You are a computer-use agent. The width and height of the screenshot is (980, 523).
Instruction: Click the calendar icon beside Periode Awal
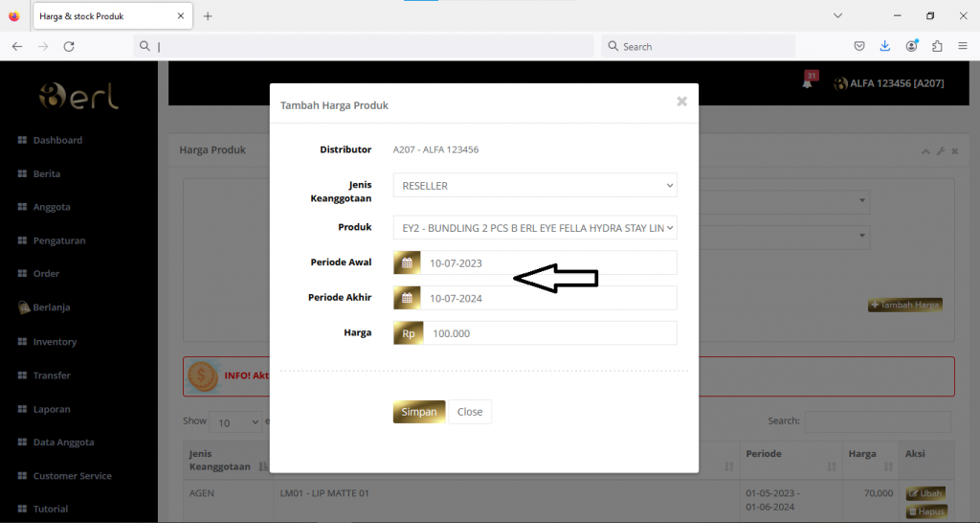point(407,263)
